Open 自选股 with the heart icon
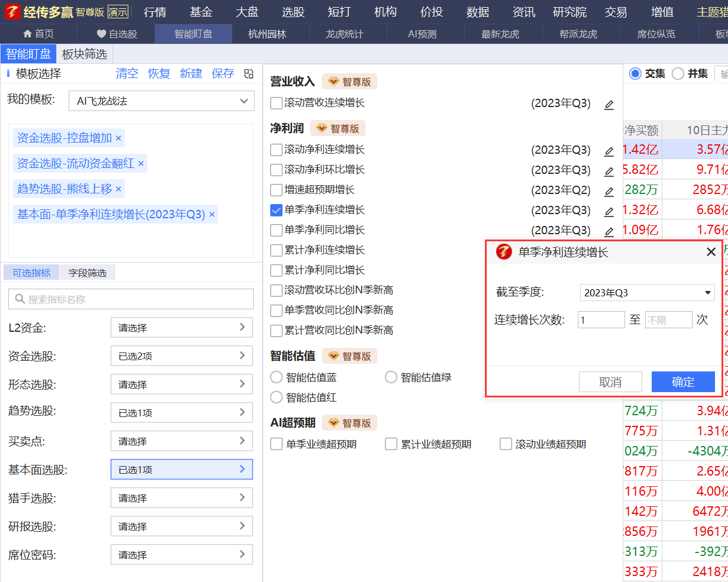This screenshot has height=582, width=728. (x=102, y=34)
